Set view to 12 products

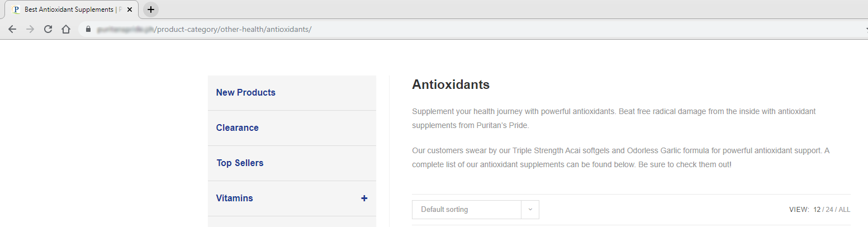817,210
